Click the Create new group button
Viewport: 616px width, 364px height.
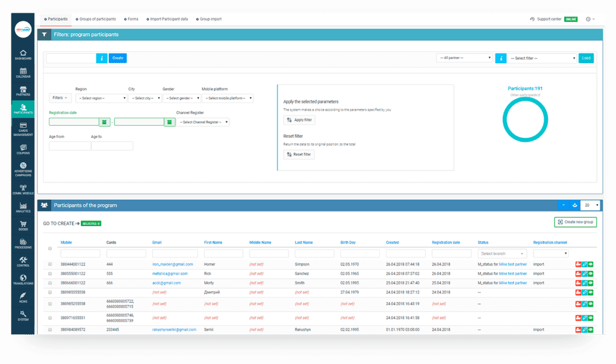tap(575, 222)
